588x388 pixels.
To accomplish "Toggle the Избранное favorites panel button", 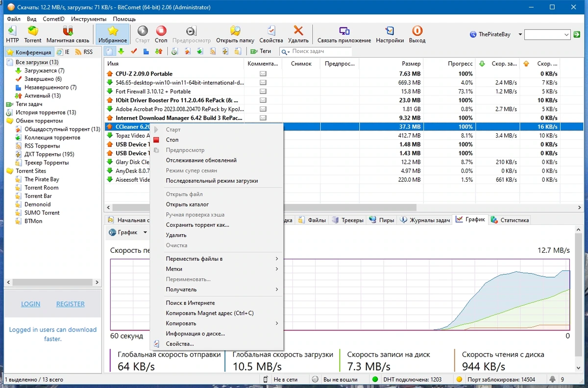I will tap(113, 34).
